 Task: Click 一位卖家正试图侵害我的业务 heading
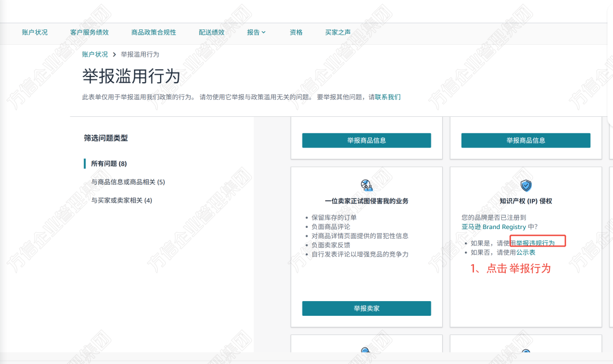click(367, 201)
